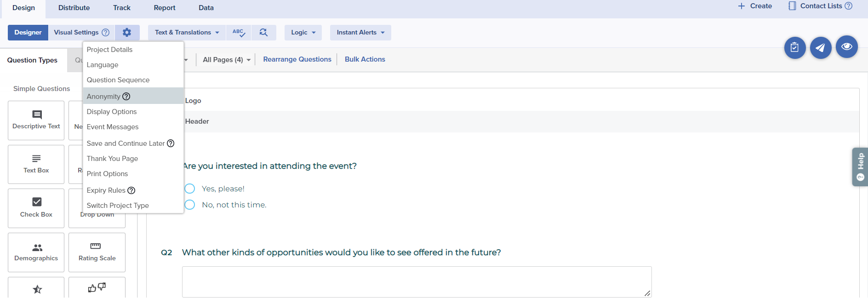The height and width of the screenshot is (298, 868).
Task: Click the Q2 answer text area
Action: pyautogui.click(x=417, y=281)
